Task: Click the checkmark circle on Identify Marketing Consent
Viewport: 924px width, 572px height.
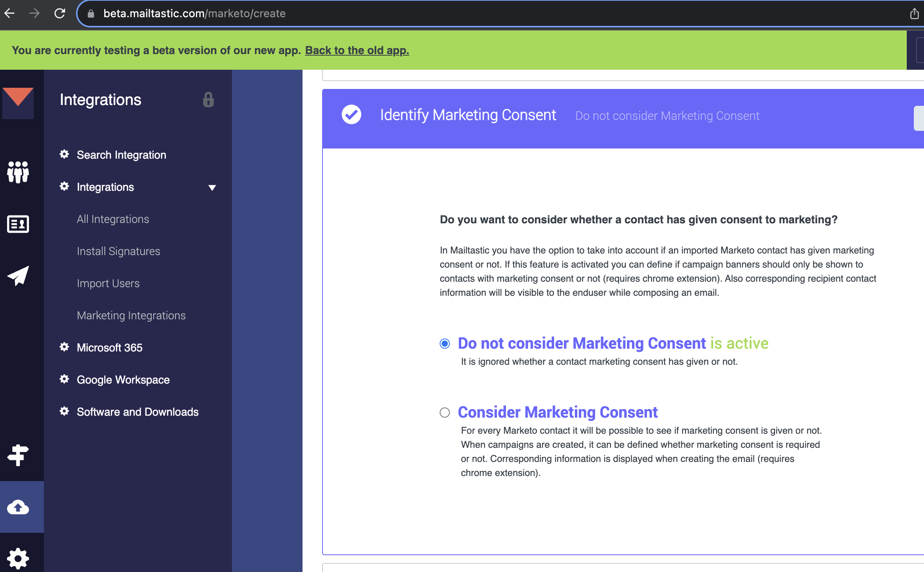Action: [351, 115]
